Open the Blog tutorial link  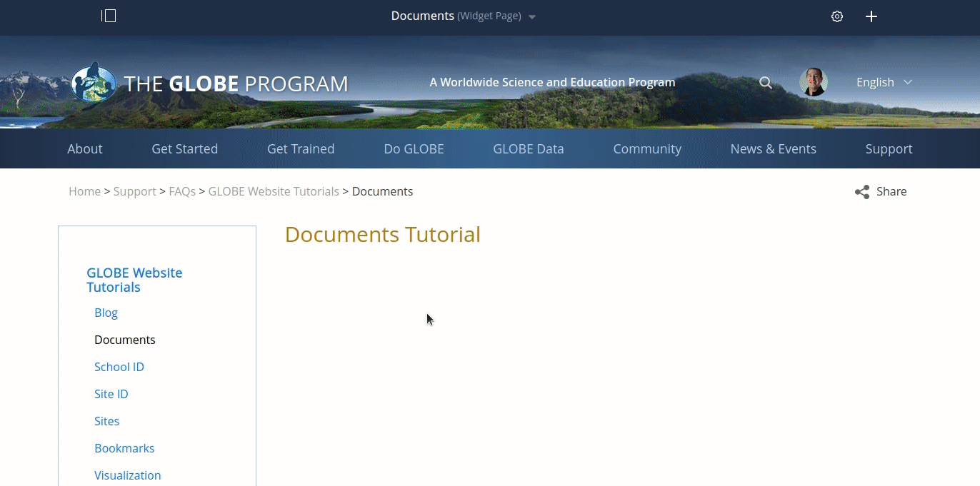tap(106, 313)
